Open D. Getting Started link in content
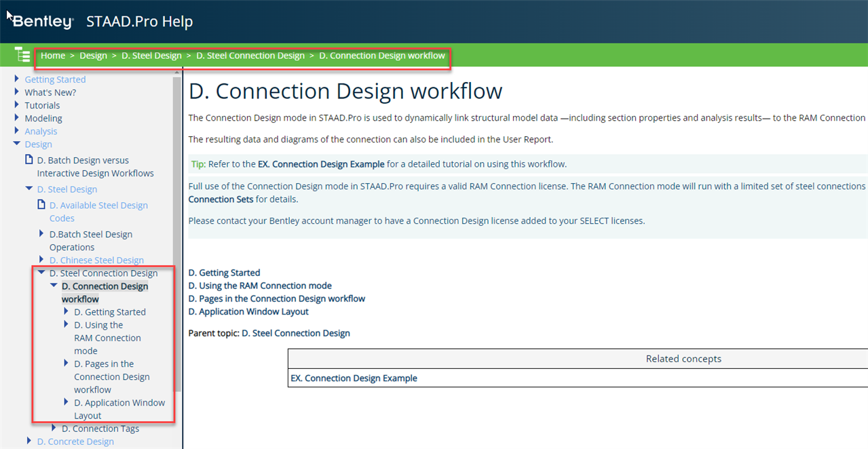This screenshot has width=868, height=449. pyautogui.click(x=224, y=273)
